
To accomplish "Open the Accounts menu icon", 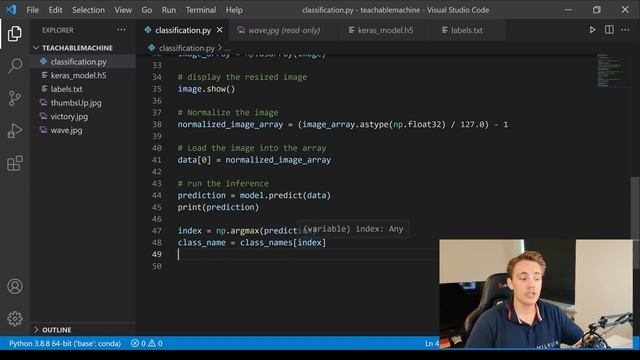I will 15,286.
